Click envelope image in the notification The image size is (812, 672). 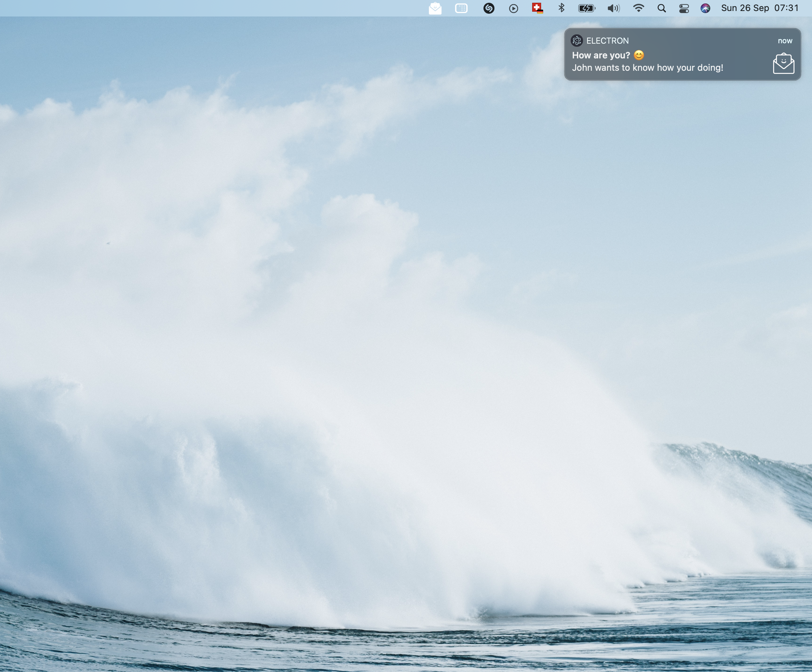tap(783, 64)
